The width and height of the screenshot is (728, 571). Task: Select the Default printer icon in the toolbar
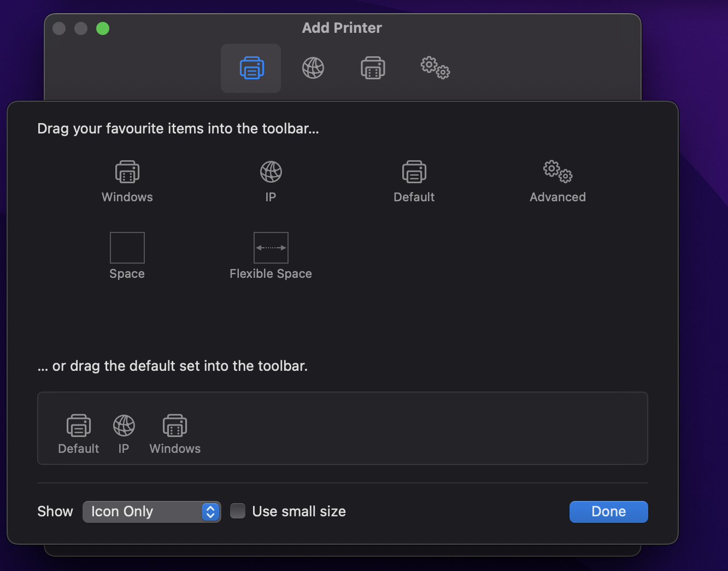coord(250,68)
